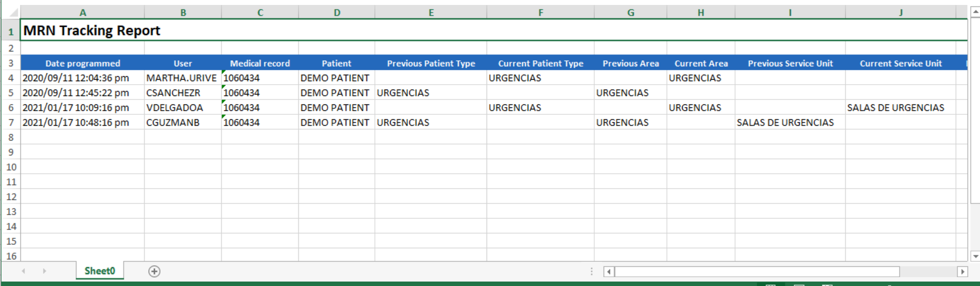The height and width of the screenshot is (286, 980).
Task: Click the vertical scrollbar up arrow
Action: tap(975, 12)
